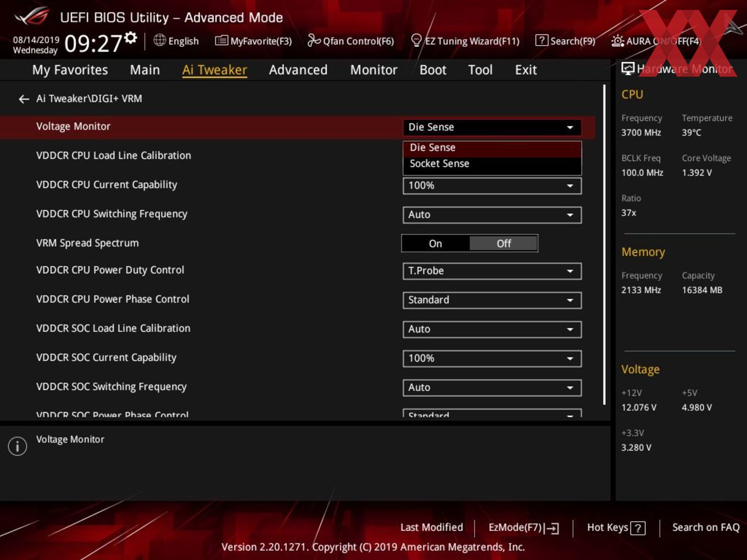The height and width of the screenshot is (560, 747).
Task: Switch to My Favorites tab
Action: tap(70, 70)
